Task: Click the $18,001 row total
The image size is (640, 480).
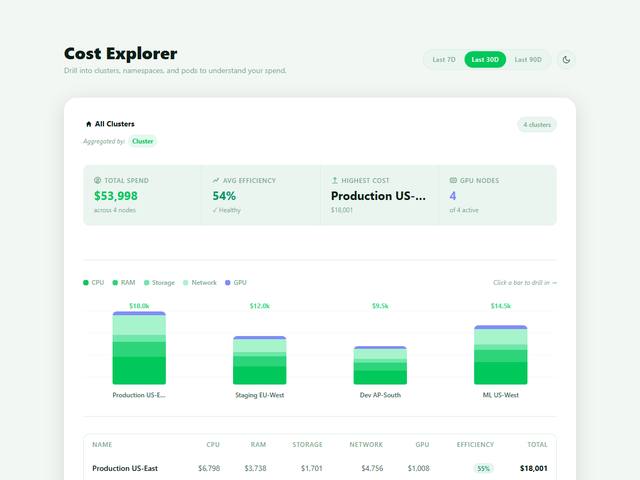Action: coord(533,468)
